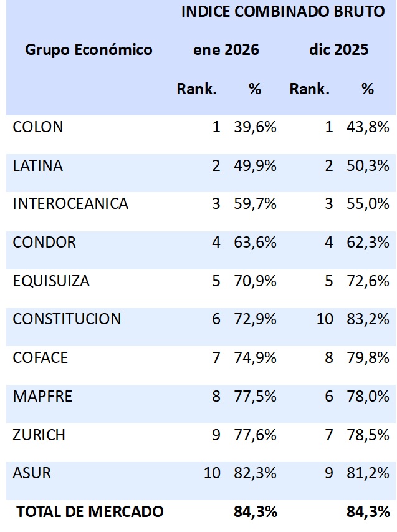Screen dimensions: 397x532
Task: Click LATINA's 49,9% January value
Action: pyautogui.click(x=254, y=166)
